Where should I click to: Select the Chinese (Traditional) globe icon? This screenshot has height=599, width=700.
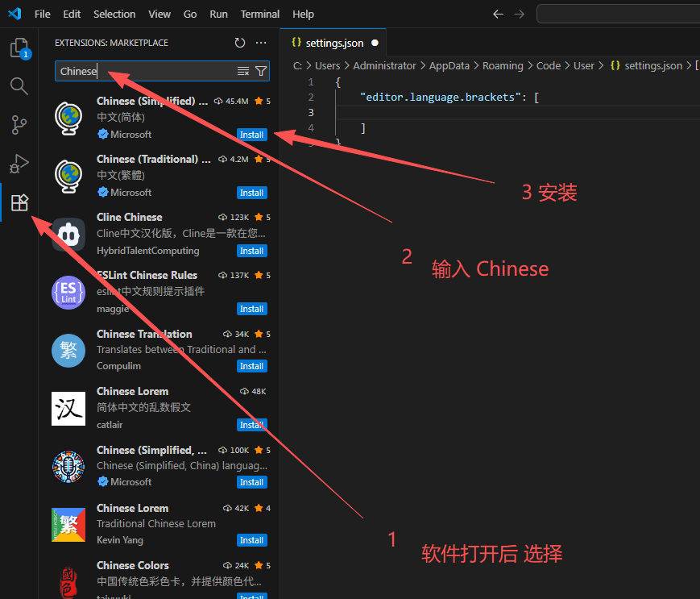(68, 176)
